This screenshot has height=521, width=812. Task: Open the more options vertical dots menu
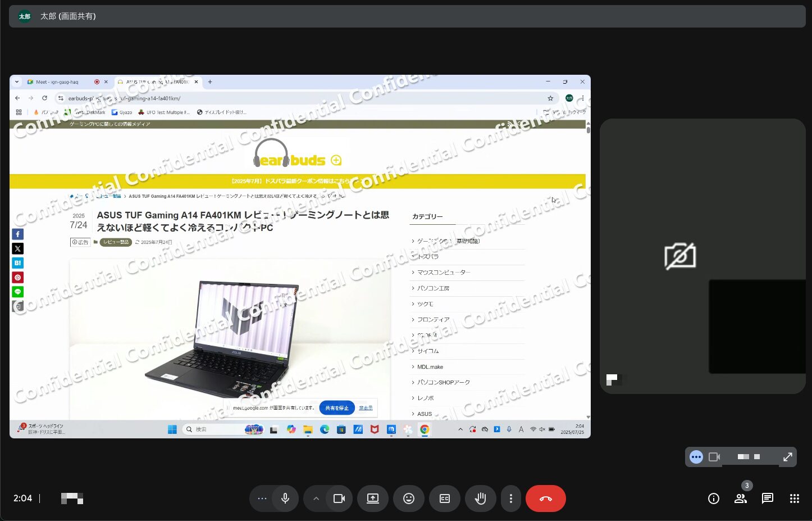[x=510, y=499]
